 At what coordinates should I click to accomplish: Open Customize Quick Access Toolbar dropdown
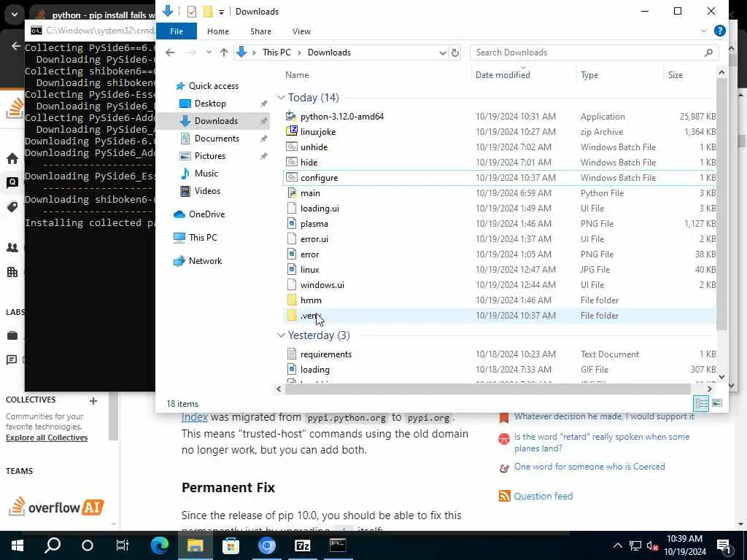(x=221, y=12)
